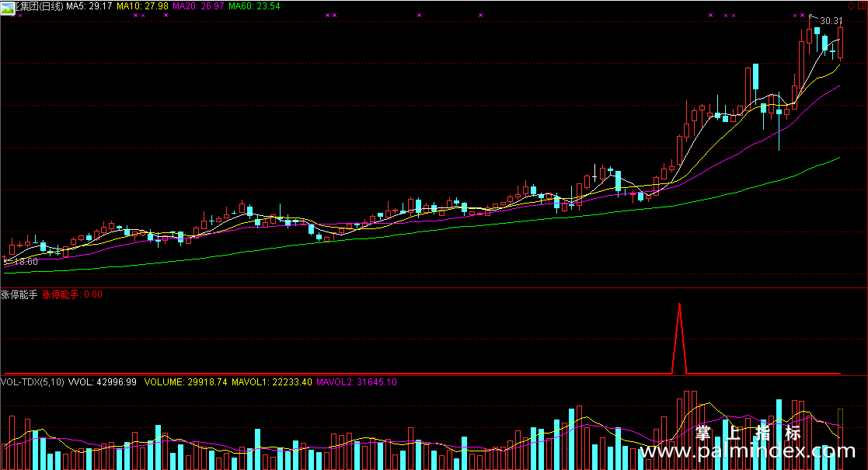Click the VVOL: 42996.99 value

(x=103, y=382)
